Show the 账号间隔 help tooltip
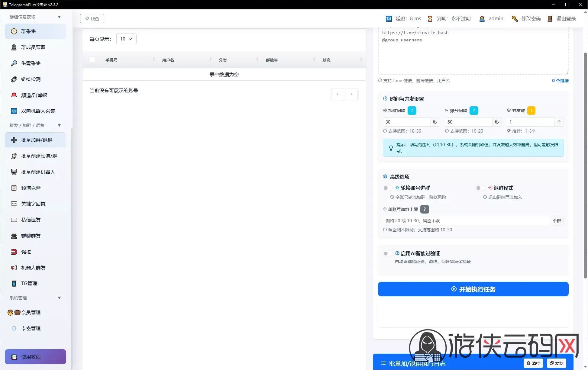Viewport: 588px width, 370px height. 474,111
